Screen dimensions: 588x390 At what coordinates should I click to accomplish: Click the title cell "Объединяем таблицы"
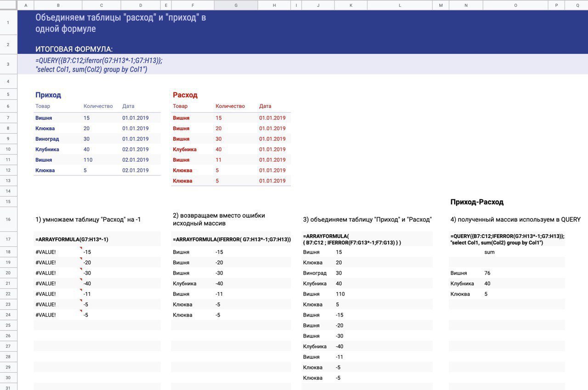[x=120, y=23]
